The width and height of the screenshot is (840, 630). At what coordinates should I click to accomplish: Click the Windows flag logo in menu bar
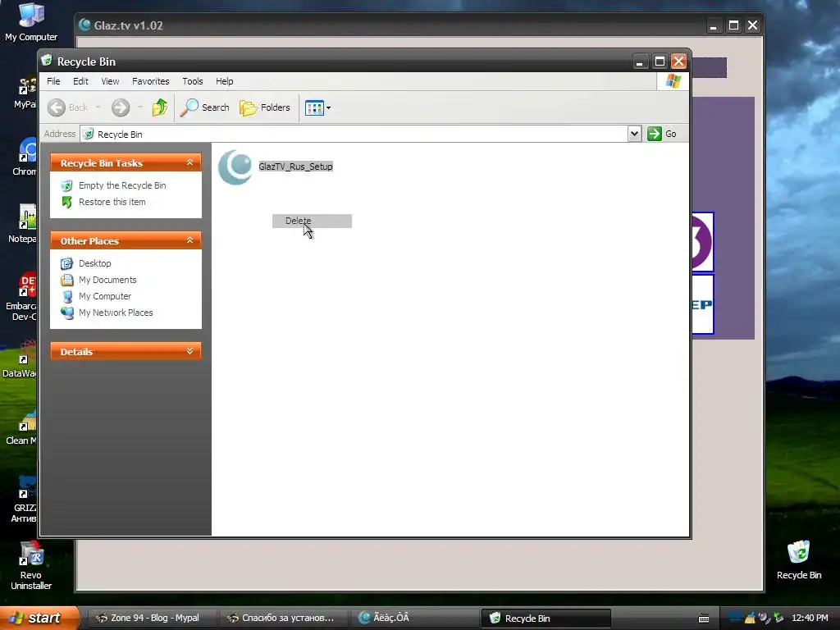[x=673, y=81]
